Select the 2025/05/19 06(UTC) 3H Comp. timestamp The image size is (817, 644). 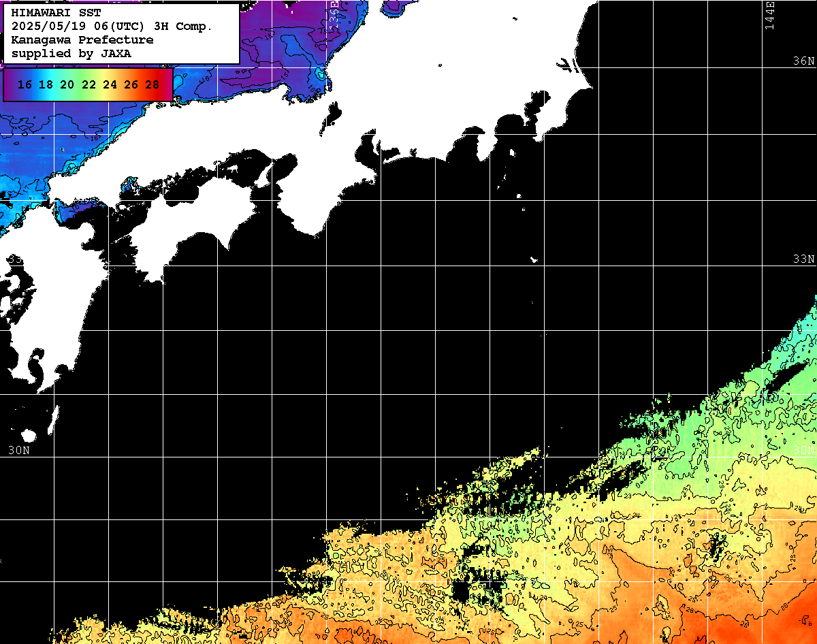pyautogui.click(x=112, y=26)
